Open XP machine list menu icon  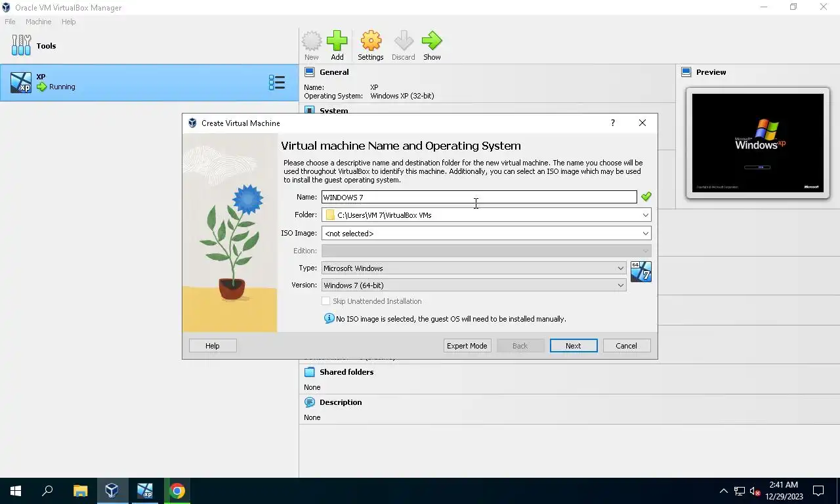[277, 83]
